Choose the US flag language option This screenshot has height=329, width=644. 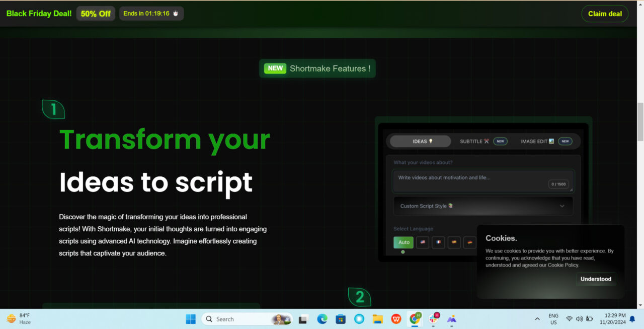coord(423,242)
